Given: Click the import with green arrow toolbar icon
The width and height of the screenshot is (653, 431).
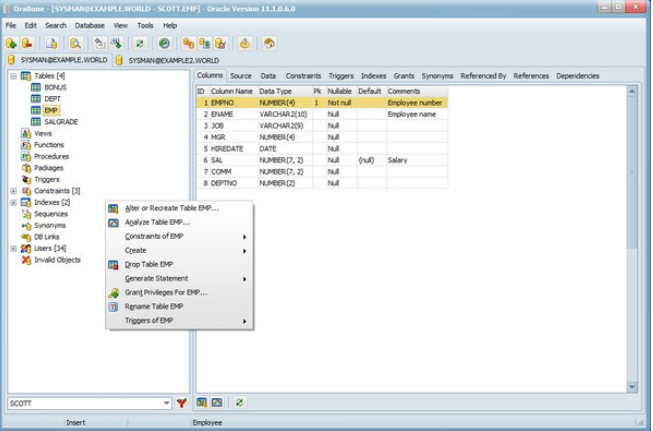Looking at the screenshot, I should coord(116,43).
